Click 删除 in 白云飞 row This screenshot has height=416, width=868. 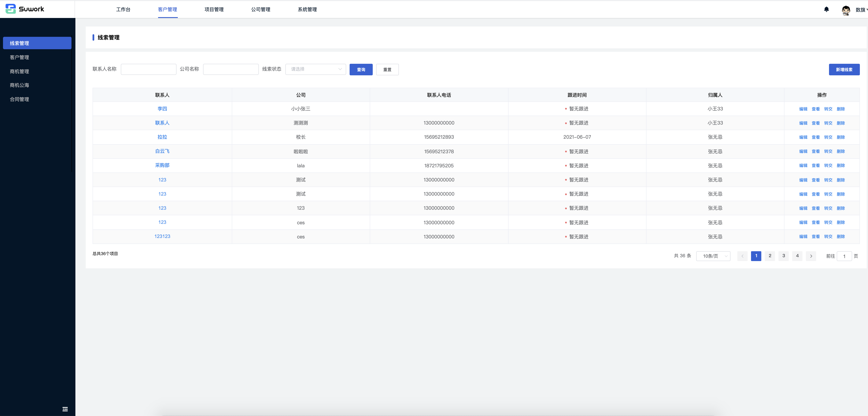click(840, 152)
